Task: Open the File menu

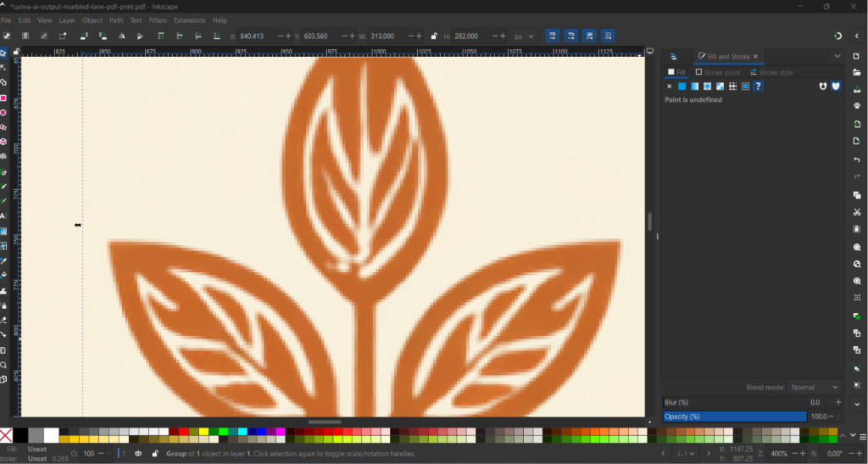Action: pyautogui.click(x=6, y=20)
